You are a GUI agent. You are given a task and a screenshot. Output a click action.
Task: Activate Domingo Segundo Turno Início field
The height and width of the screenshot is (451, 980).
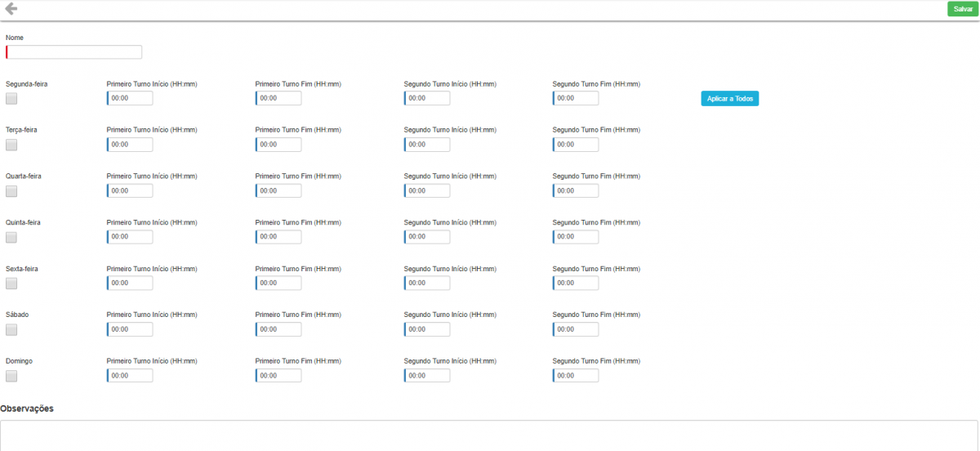pyautogui.click(x=427, y=375)
